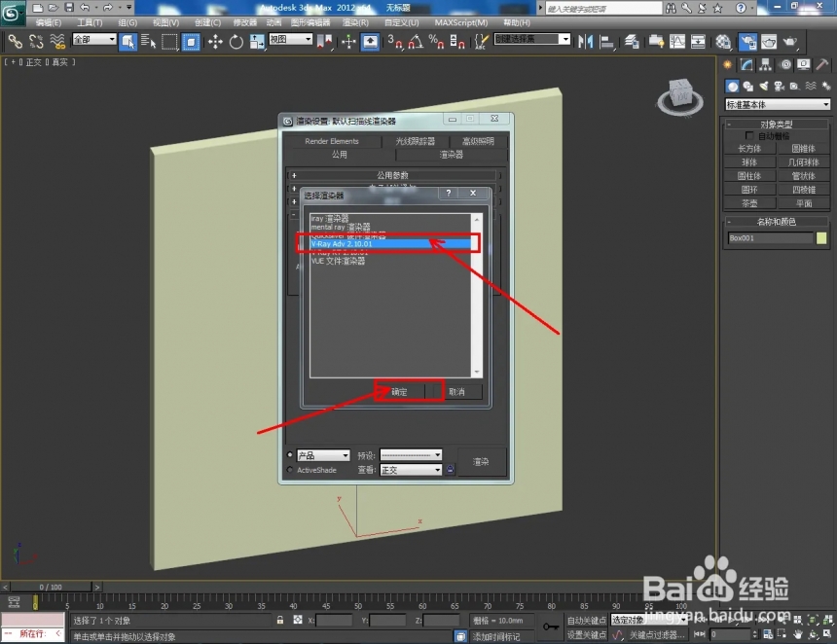Switch to the Render Elements tab
This screenshot has width=837, height=644.
click(332, 141)
